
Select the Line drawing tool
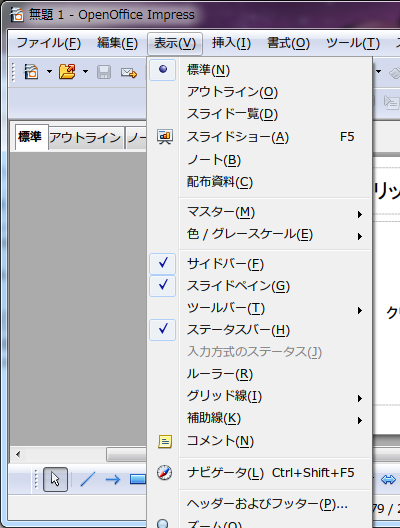point(88,480)
